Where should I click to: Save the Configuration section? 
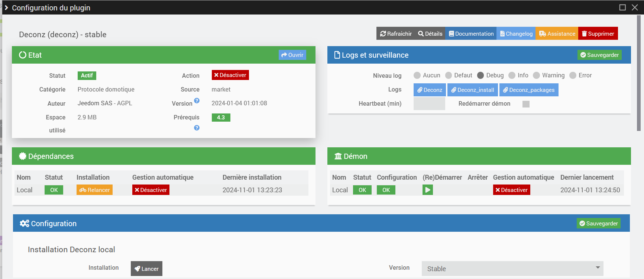pyautogui.click(x=599, y=223)
